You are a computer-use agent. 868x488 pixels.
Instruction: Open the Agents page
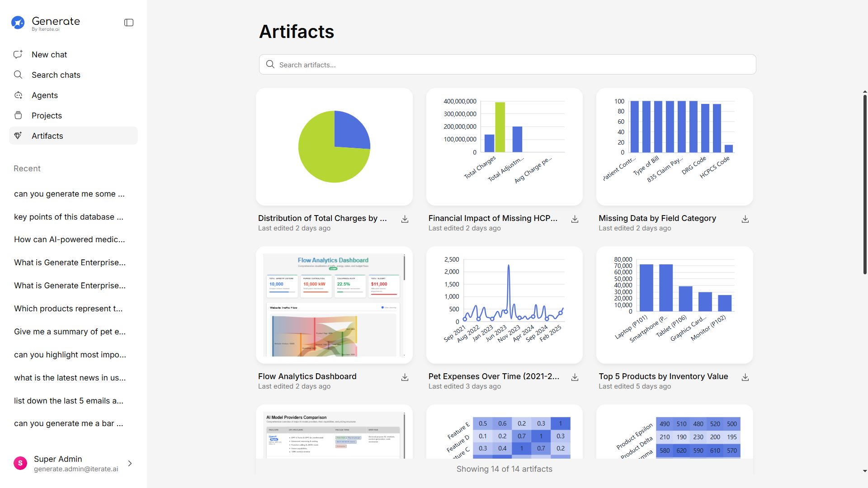coord(45,95)
